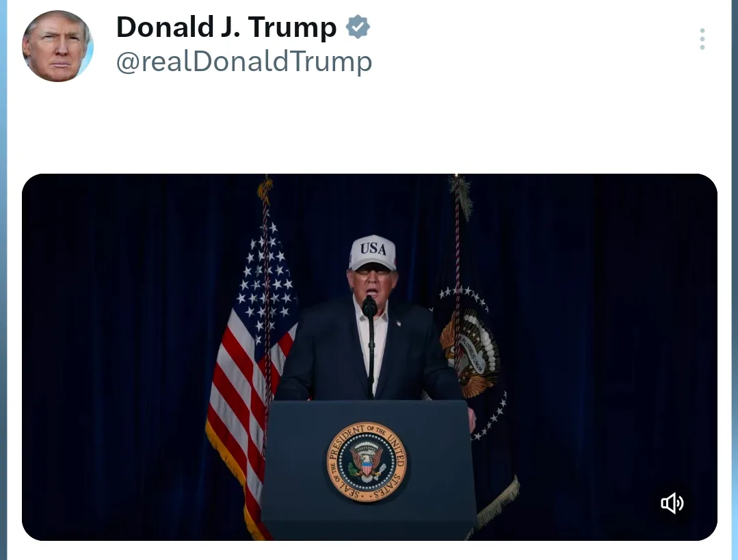Click the gold tassel atop the American flag

[x=265, y=190]
